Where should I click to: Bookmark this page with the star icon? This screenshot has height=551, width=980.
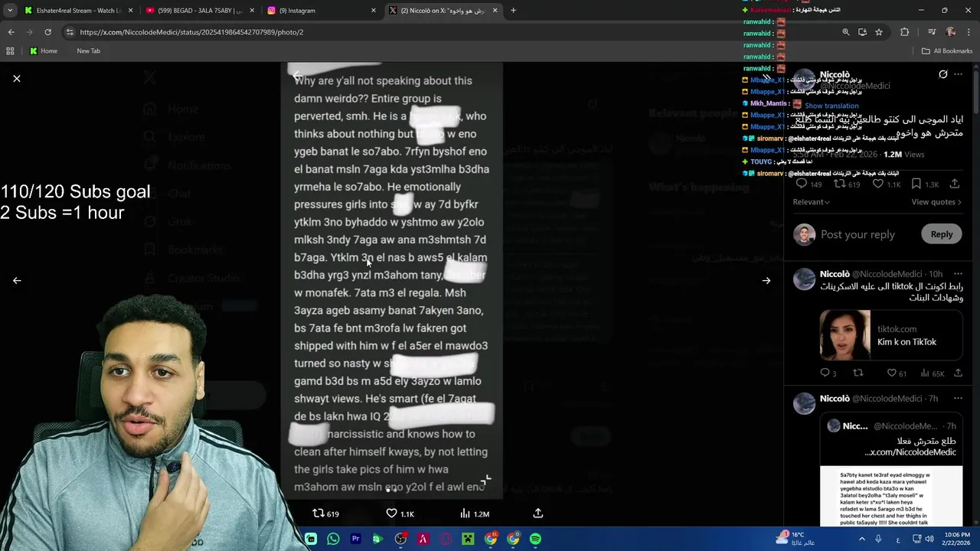pyautogui.click(x=879, y=32)
